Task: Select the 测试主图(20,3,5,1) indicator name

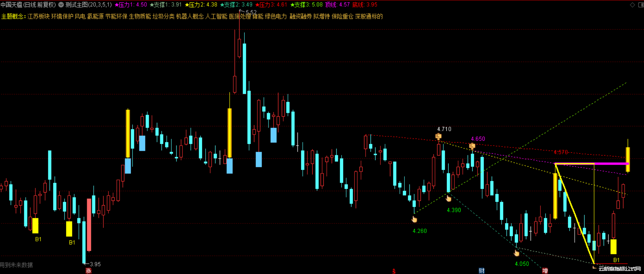Action: click(88, 5)
